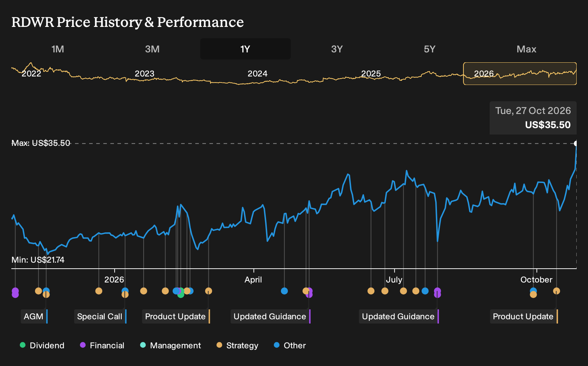Viewport: 588px width, 366px height.
Task: Toggle Management events in the legend
Action: pos(170,345)
